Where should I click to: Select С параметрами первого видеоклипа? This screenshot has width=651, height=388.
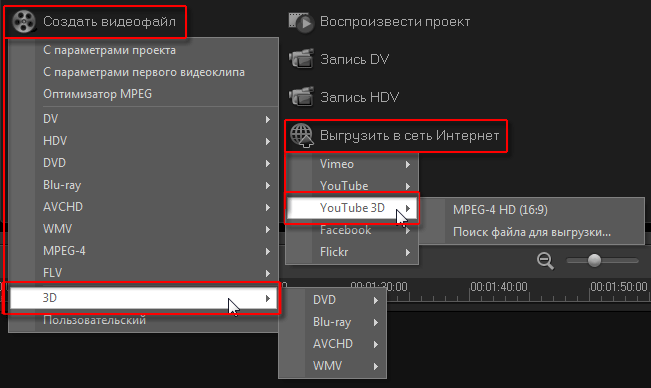click(x=143, y=72)
